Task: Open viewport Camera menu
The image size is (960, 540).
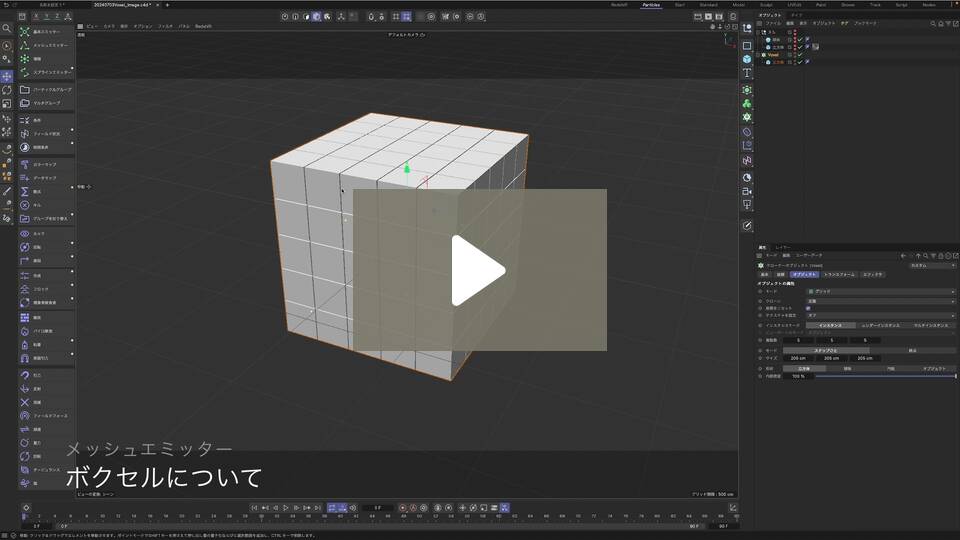Action: tap(109, 26)
